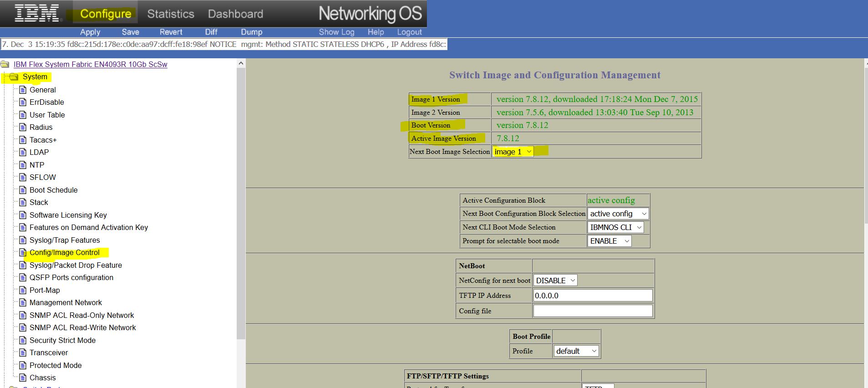Open the Next CLI Boot Mode dropdown
868x388 pixels.
coord(616,227)
